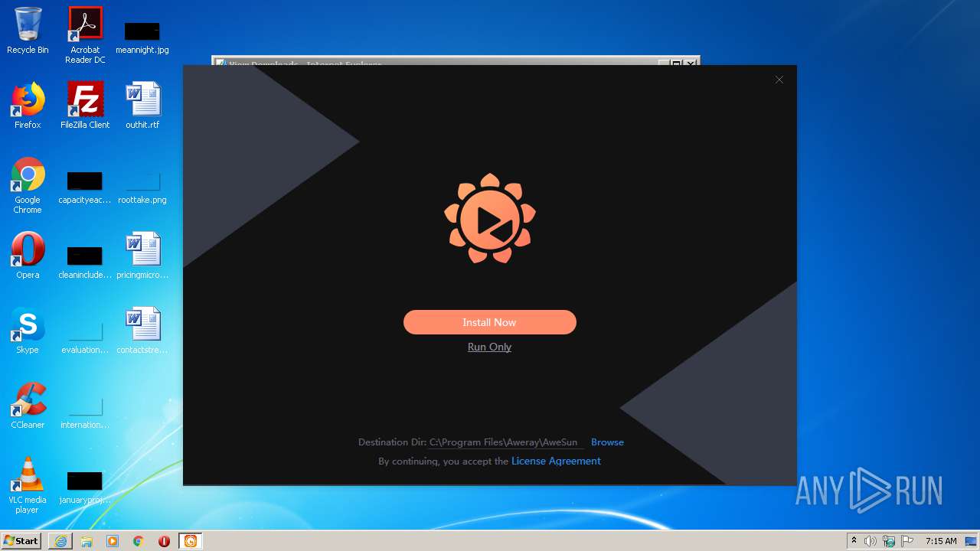Select the roottake.png desktop file

click(x=142, y=188)
